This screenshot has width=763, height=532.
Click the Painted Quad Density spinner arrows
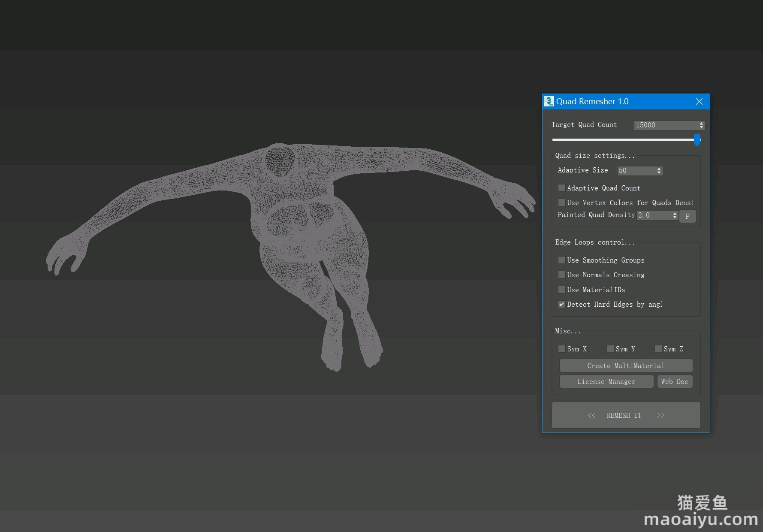click(675, 215)
